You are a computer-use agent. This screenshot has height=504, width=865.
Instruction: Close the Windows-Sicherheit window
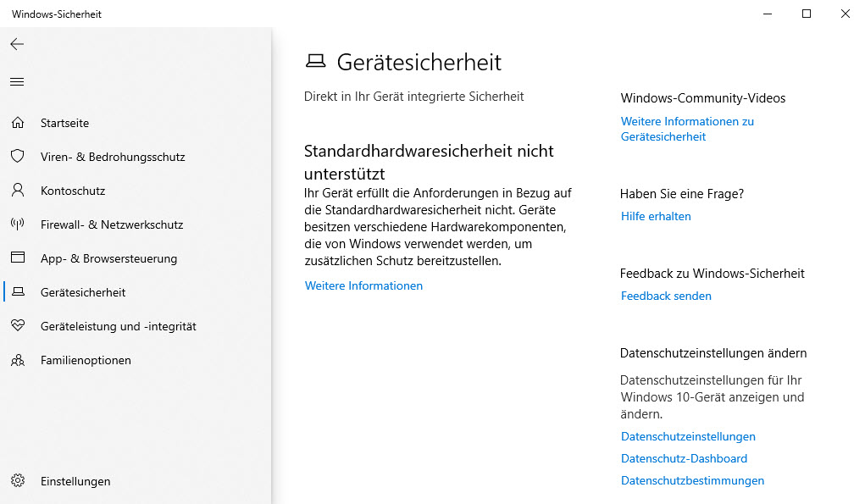click(846, 14)
